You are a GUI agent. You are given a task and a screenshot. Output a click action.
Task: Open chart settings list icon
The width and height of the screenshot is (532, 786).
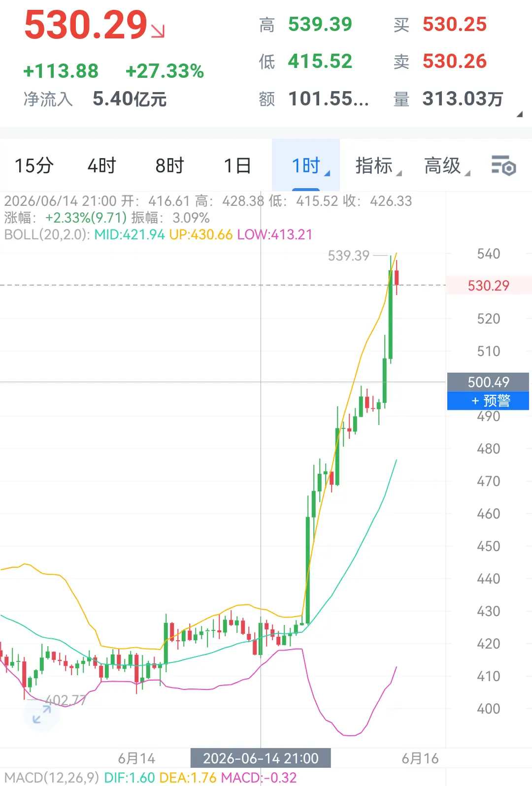pos(503,165)
